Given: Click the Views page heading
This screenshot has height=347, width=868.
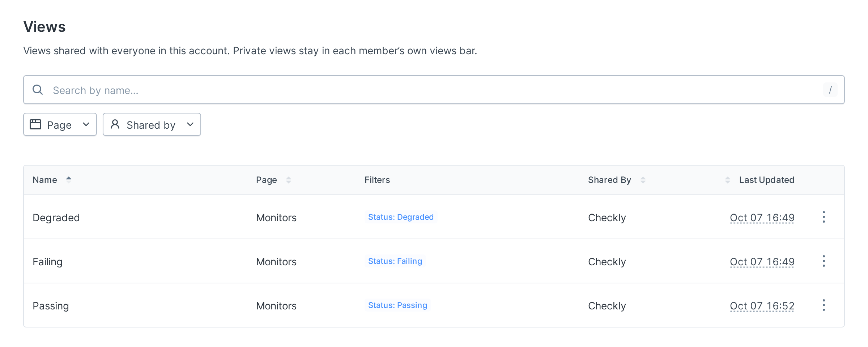Looking at the screenshot, I should [x=44, y=27].
